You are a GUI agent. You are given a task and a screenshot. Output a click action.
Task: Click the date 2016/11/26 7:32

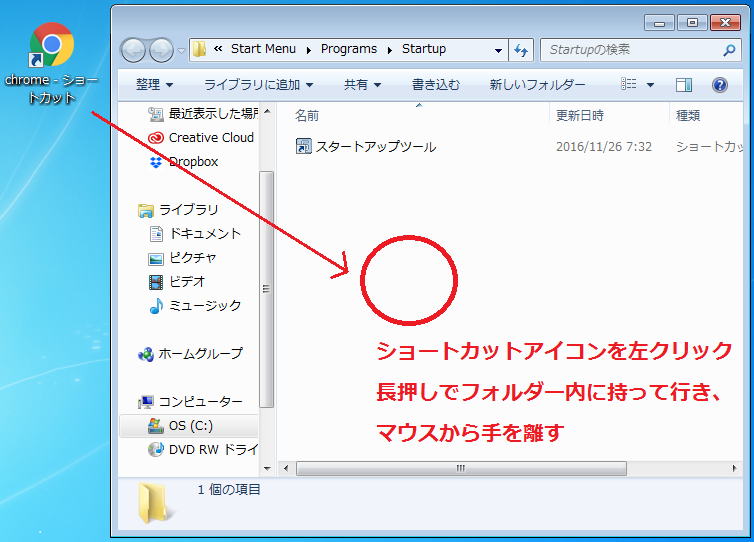pyautogui.click(x=603, y=147)
